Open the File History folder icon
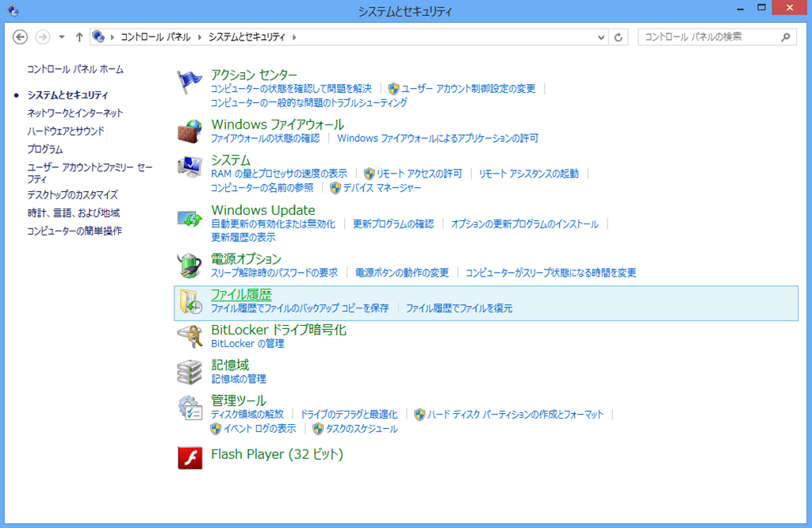The width and height of the screenshot is (812, 528). tap(190, 302)
